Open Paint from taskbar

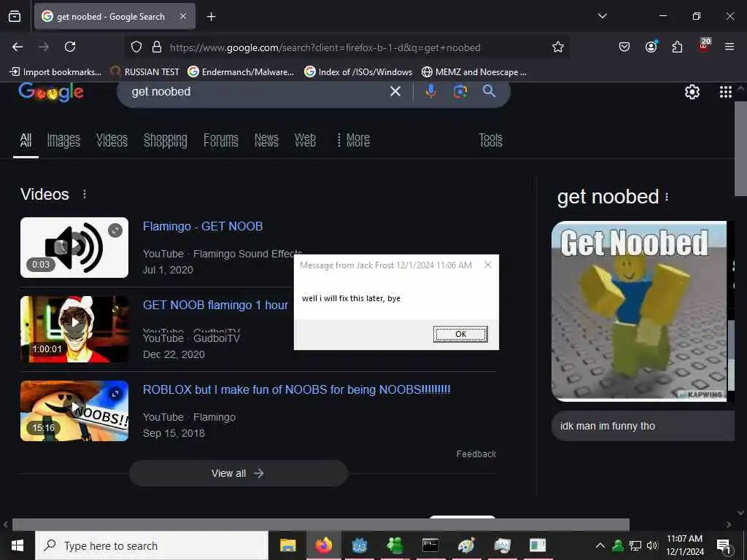tap(466, 545)
